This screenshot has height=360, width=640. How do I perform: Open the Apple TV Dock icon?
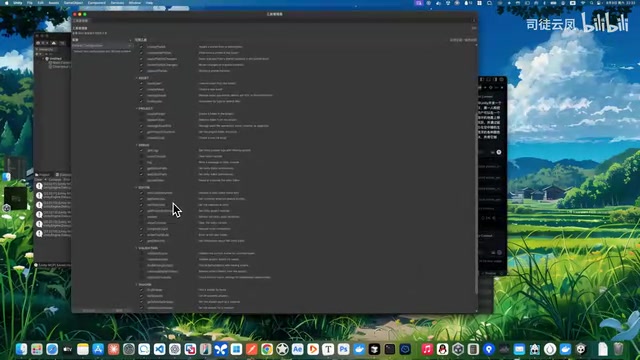point(67,349)
